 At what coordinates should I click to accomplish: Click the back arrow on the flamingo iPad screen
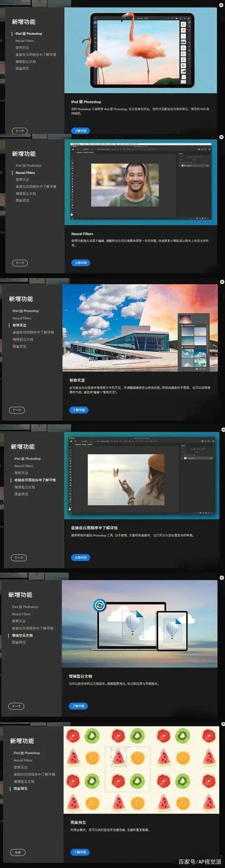tap(95, 18)
